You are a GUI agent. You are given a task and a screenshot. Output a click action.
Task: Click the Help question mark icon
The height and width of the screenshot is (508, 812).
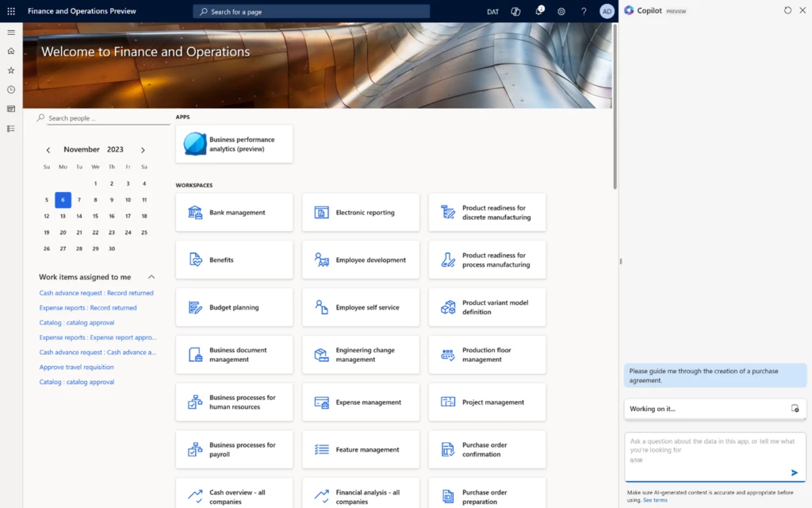(x=584, y=12)
